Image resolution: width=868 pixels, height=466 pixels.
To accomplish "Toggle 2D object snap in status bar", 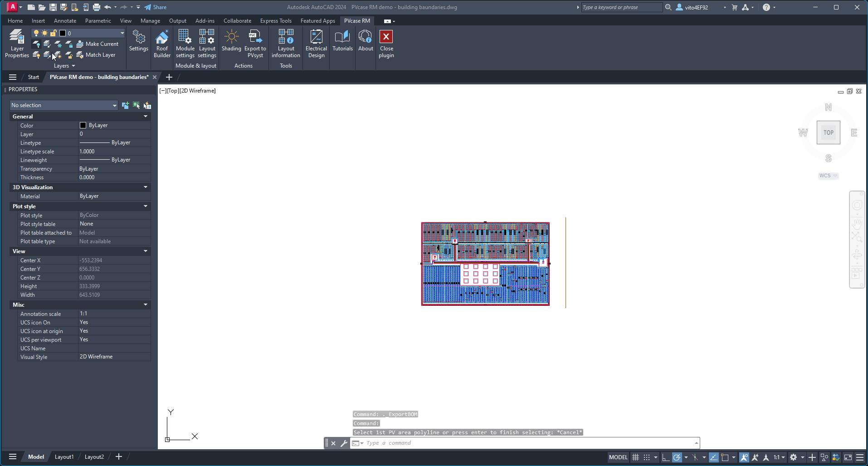I will (725, 457).
